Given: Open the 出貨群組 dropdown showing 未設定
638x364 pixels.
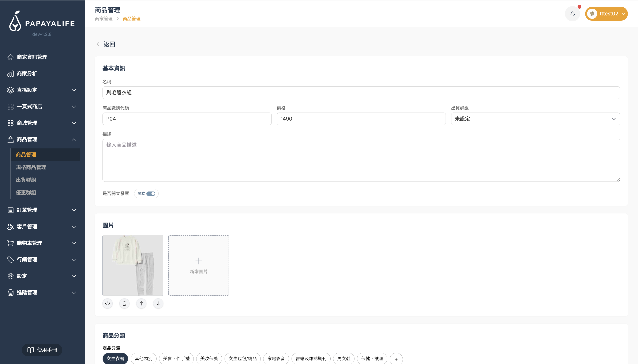Looking at the screenshot, I should click(x=535, y=119).
